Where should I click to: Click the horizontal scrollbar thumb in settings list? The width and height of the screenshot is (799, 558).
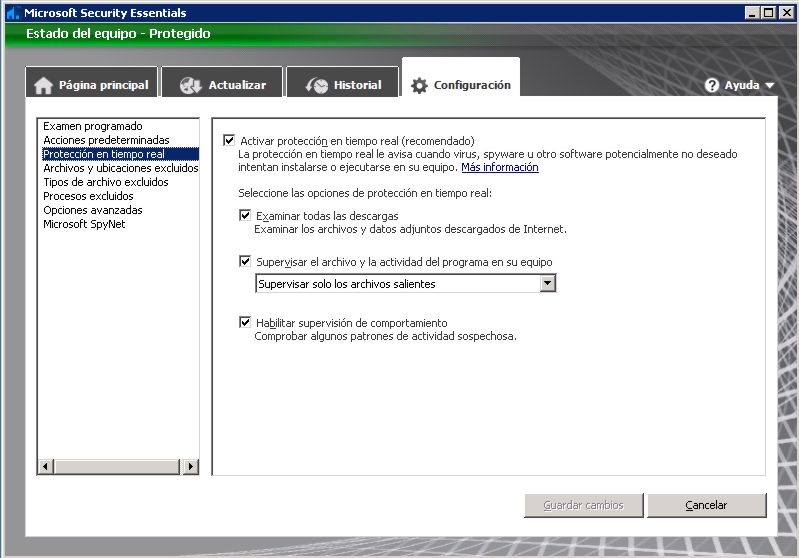tap(117, 466)
